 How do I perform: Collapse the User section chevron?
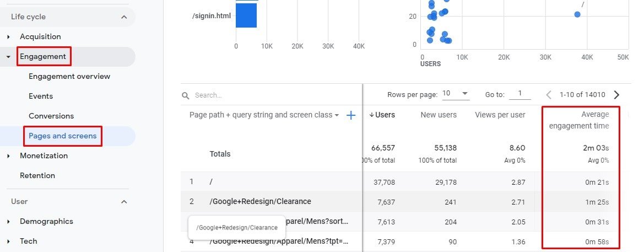pyautogui.click(x=124, y=201)
